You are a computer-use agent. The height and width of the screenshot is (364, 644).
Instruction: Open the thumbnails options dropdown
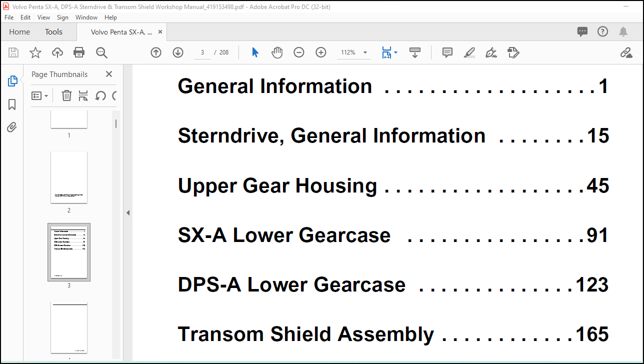pos(40,95)
